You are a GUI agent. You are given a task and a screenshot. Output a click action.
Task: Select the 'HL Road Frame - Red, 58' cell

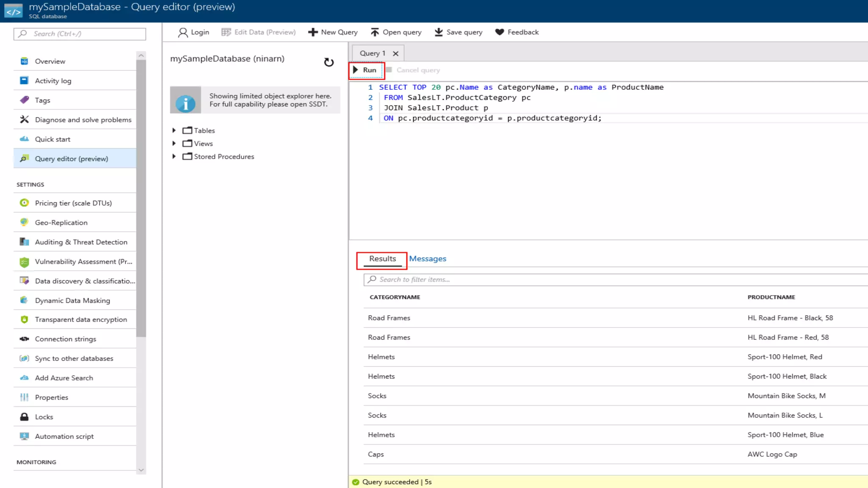point(788,337)
